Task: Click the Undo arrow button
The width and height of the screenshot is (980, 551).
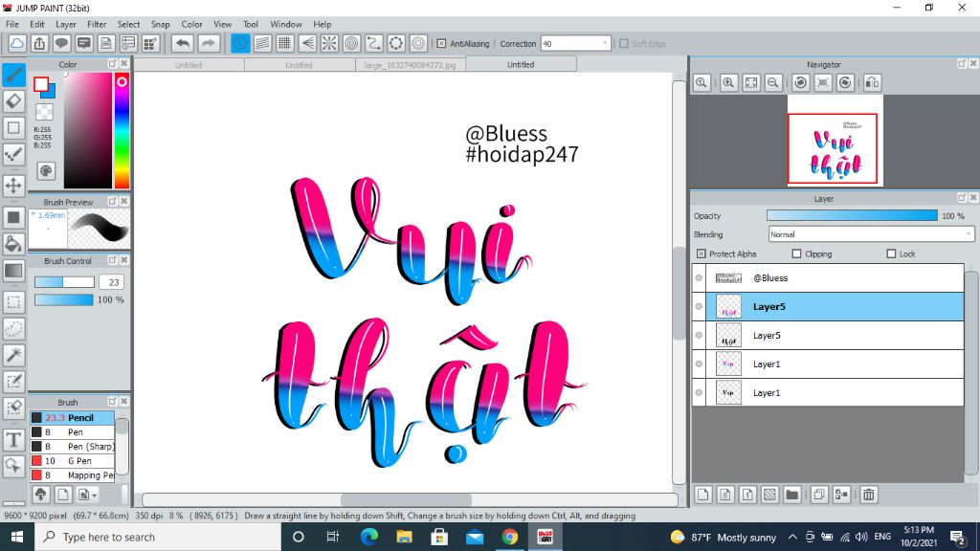Action: point(183,44)
